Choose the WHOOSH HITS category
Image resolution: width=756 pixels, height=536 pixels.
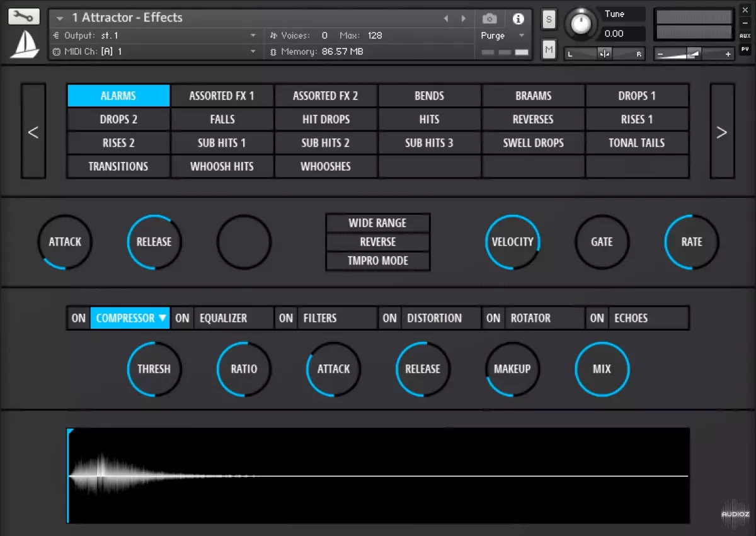point(222,167)
